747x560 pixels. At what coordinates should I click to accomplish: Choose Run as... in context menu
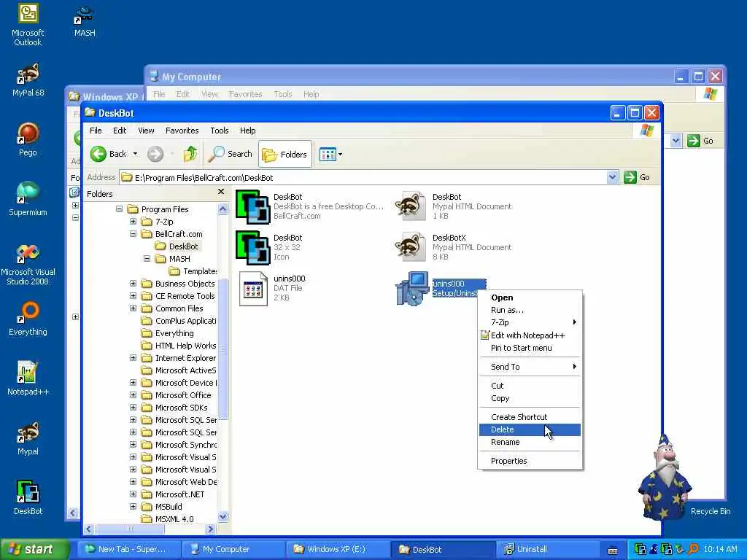530,310
